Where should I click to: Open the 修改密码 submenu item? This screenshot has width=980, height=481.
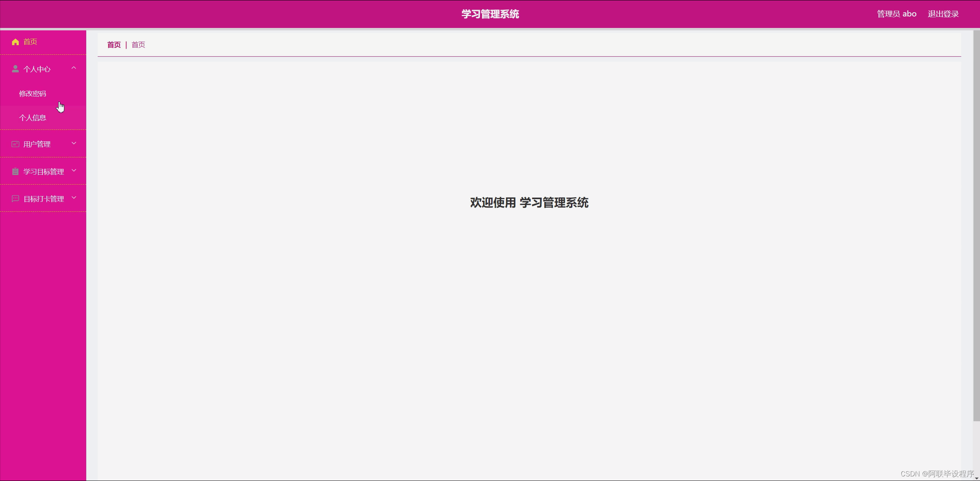pos(33,93)
